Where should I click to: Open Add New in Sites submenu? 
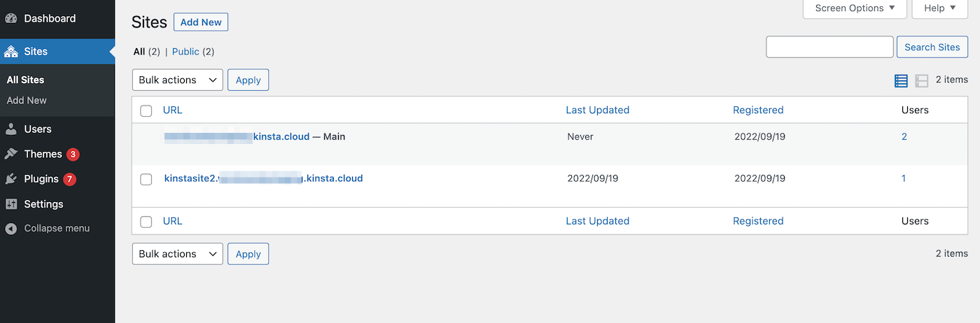click(27, 101)
